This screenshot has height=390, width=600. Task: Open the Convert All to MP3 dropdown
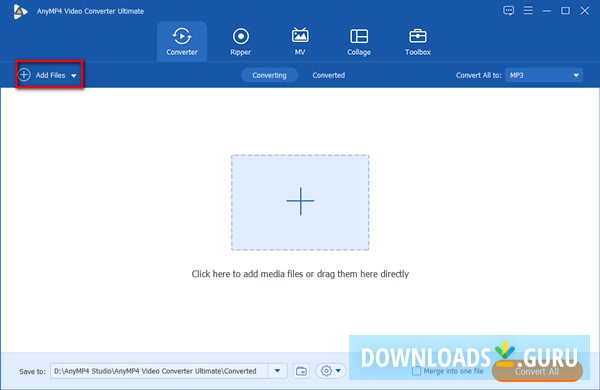[x=544, y=75]
